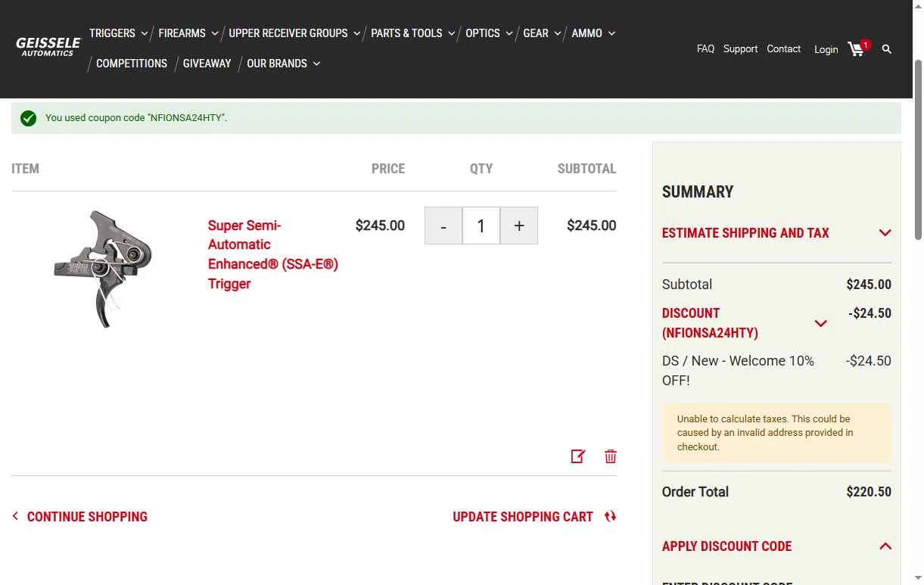Open the FAQ link
This screenshot has width=924, height=585.
click(705, 48)
